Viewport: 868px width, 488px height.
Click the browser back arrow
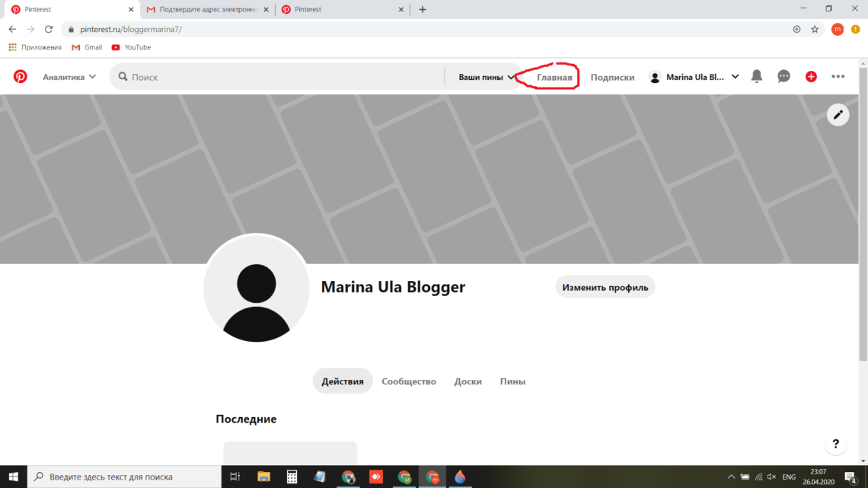[12, 30]
